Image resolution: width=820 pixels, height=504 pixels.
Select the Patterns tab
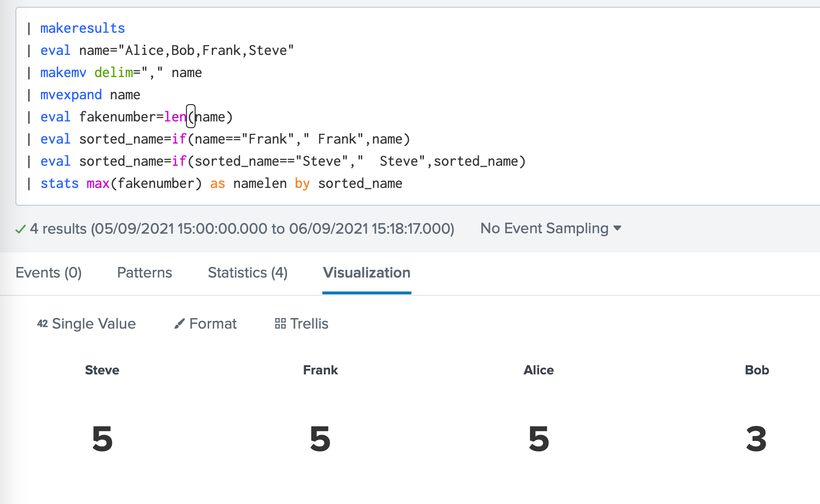pos(144,273)
